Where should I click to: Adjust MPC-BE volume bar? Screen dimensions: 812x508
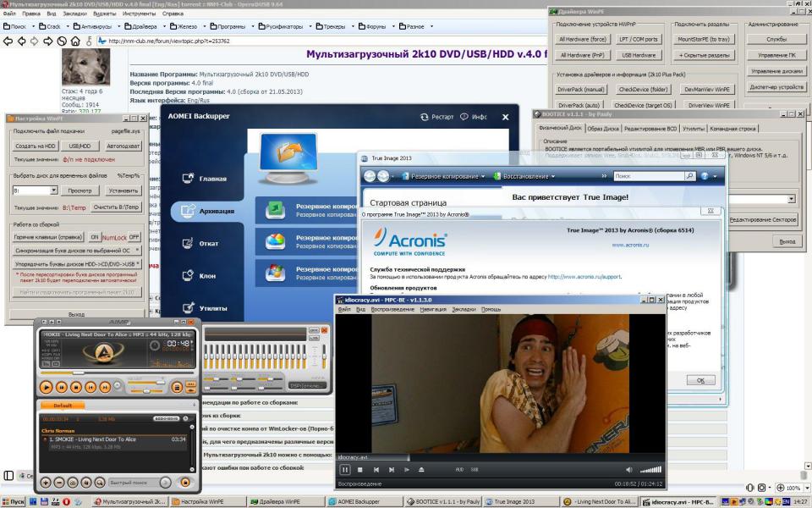(650, 470)
